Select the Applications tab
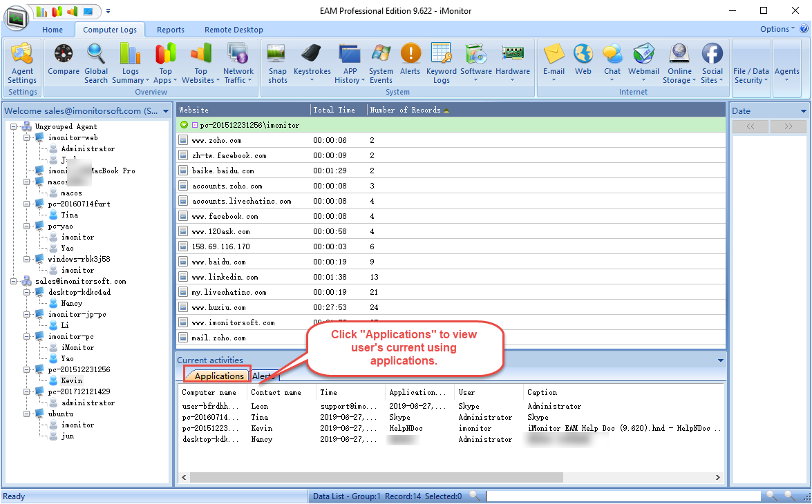Viewport: 812px width, 504px height. pyautogui.click(x=218, y=376)
